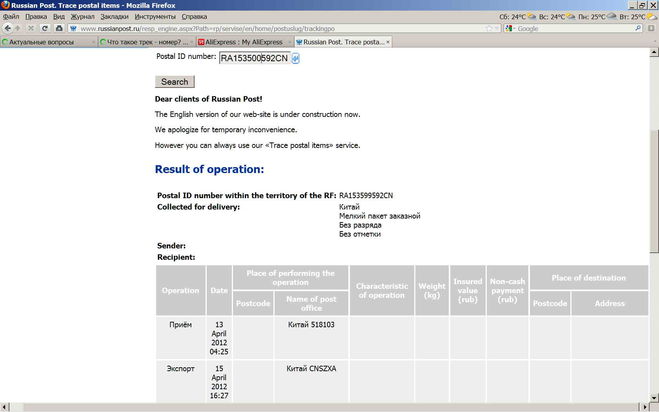Screen dimensions: 659x412
Task: Click the Search button
Action: pyautogui.click(x=175, y=82)
